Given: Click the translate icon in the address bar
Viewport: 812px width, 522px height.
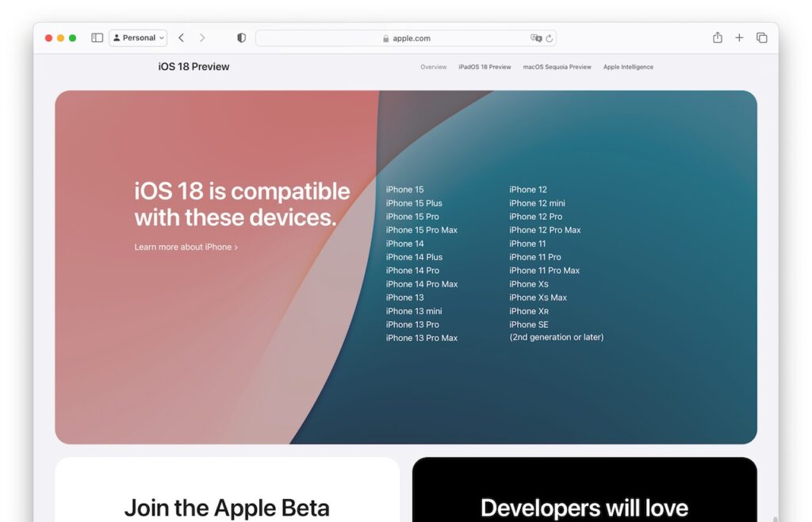Looking at the screenshot, I should coord(536,37).
